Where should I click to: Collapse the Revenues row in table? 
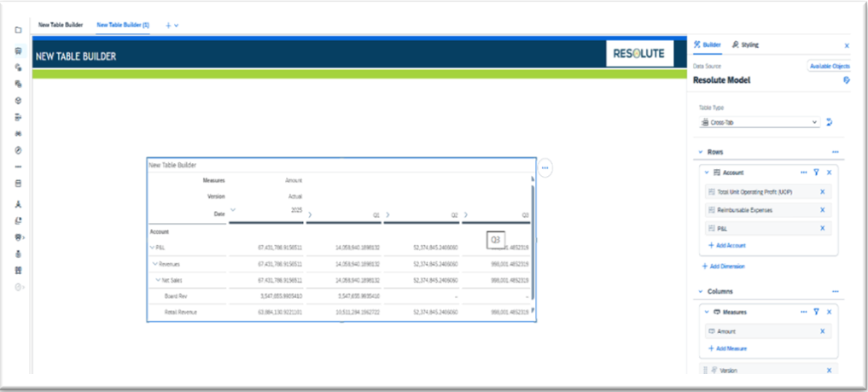[x=154, y=264]
